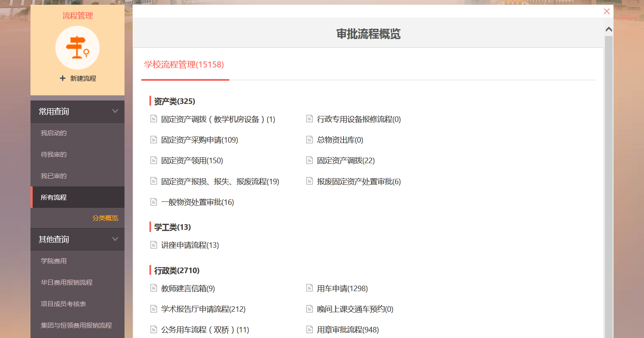Click the 学工类(13) category heading

click(x=172, y=227)
